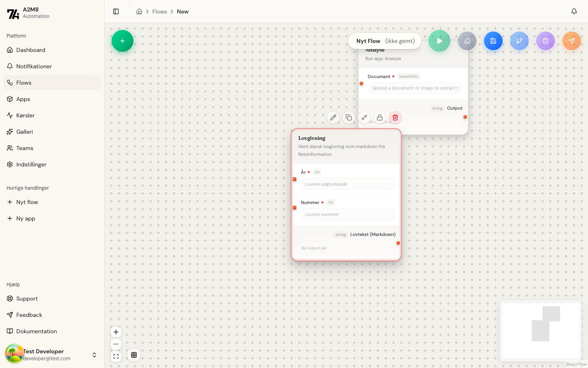Expand the Test Developer account menu
The height and width of the screenshot is (368, 588).
tap(94, 355)
